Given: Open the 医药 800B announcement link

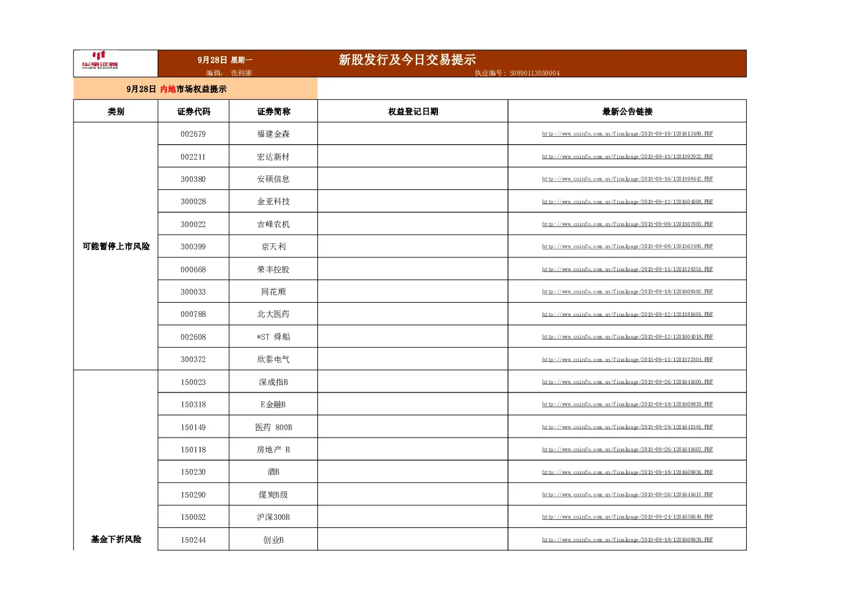Looking at the screenshot, I should click(627, 427).
